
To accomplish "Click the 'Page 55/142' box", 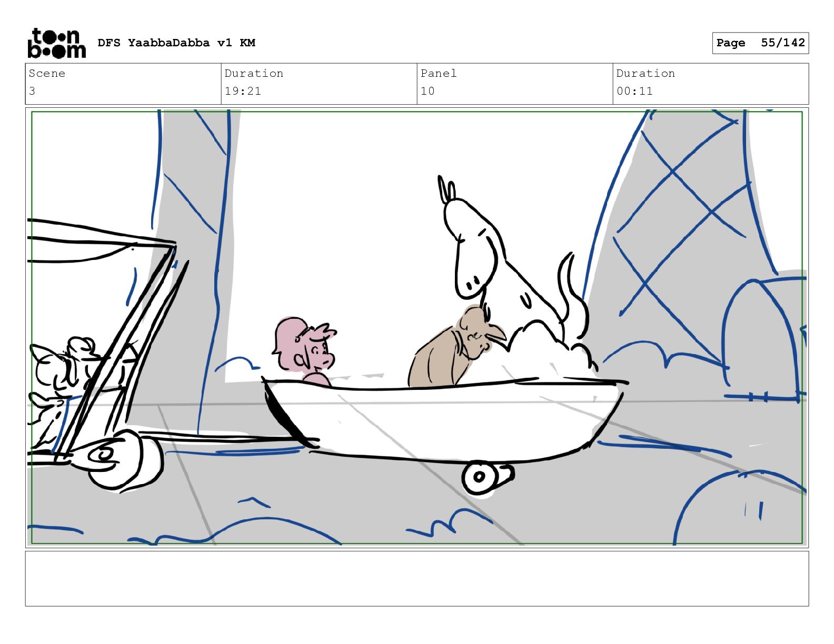I will tap(760, 43).
